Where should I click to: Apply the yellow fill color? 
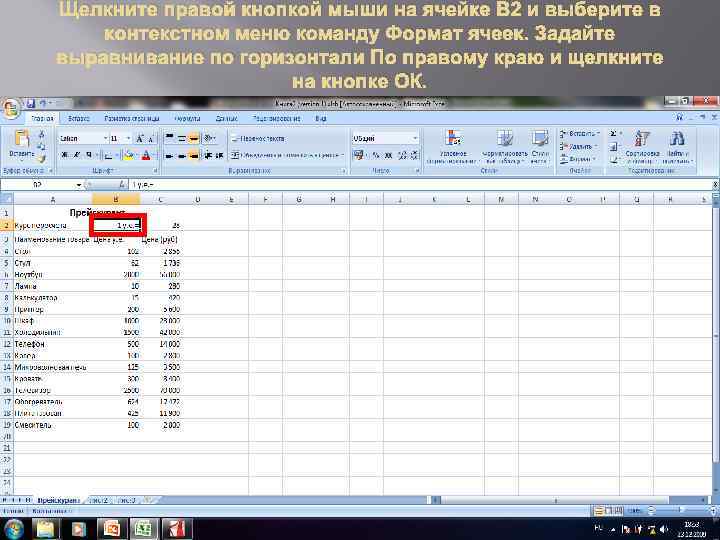[x=129, y=156]
